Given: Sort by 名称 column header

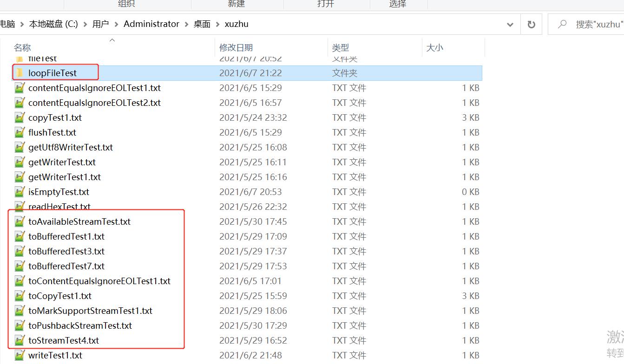Looking at the screenshot, I should (22, 47).
